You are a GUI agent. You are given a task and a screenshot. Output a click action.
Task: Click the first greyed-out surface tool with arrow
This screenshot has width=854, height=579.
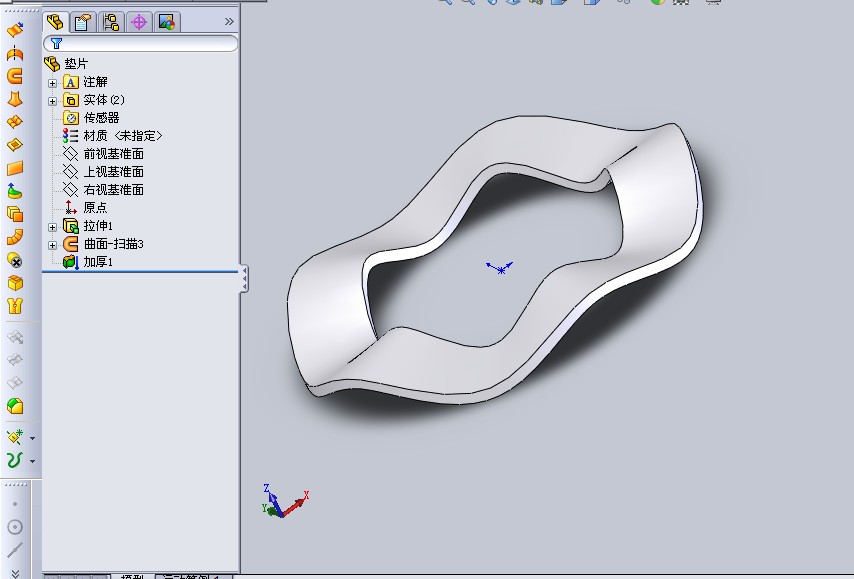(x=15, y=337)
